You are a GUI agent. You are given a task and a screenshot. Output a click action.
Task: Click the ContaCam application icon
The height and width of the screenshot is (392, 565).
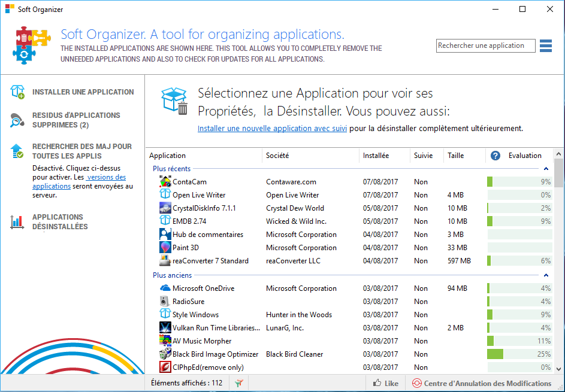click(165, 181)
